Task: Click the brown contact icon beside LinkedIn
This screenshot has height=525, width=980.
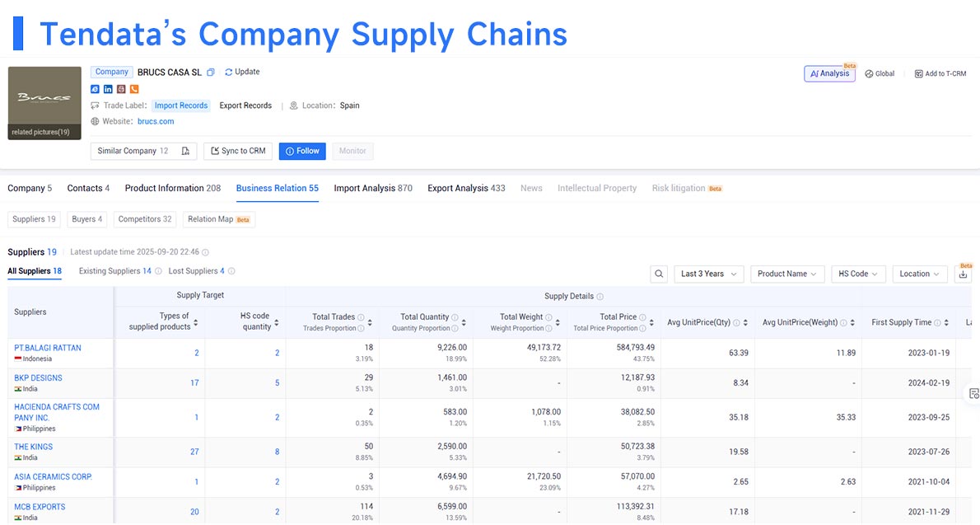Action: pos(121,90)
